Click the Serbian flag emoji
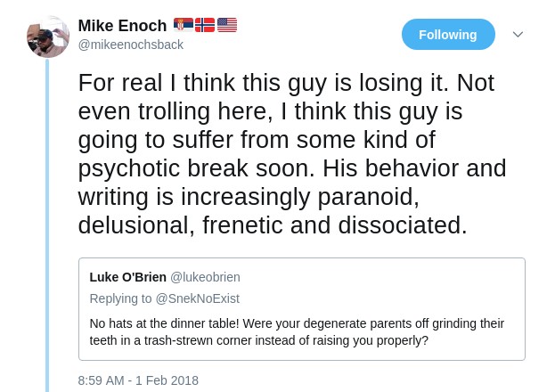This screenshot has height=392, width=555. [x=184, y=25]
